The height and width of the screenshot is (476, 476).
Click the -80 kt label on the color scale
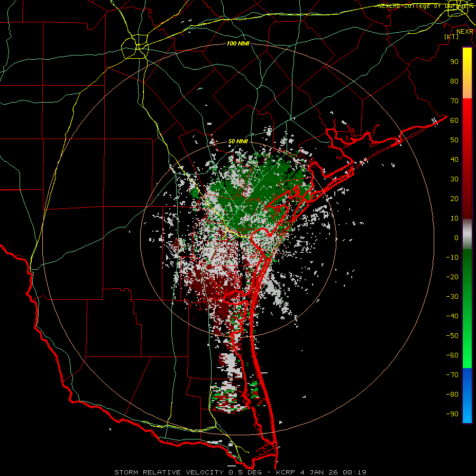[452, 395]
